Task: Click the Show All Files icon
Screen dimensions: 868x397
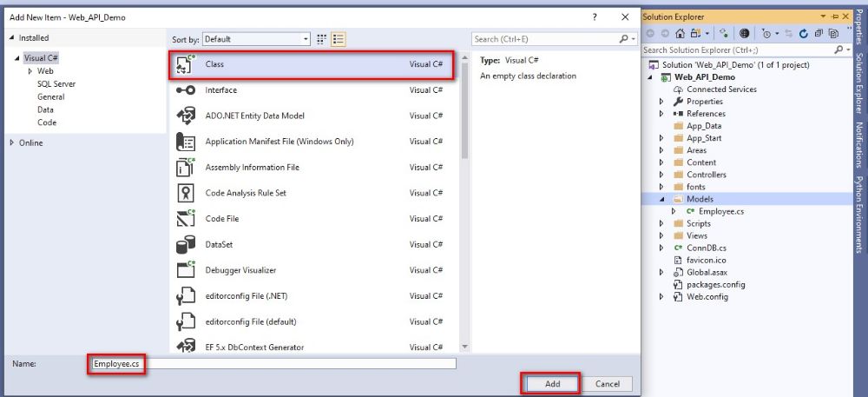Action: pos(833,33)
